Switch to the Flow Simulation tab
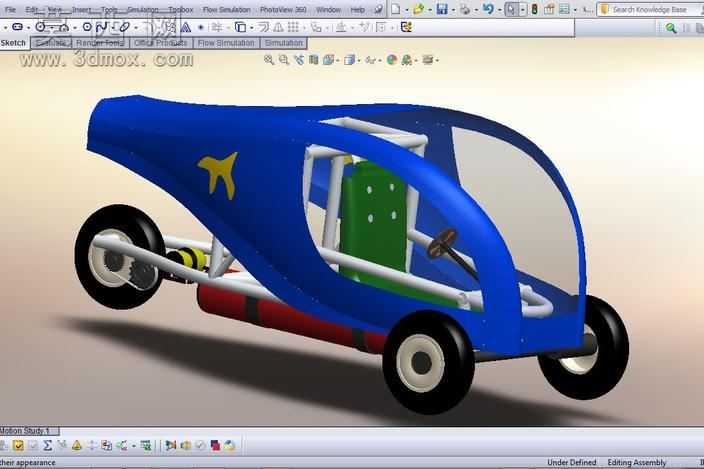The height and width of the screenshot is (469, 704). pos(226,43)
